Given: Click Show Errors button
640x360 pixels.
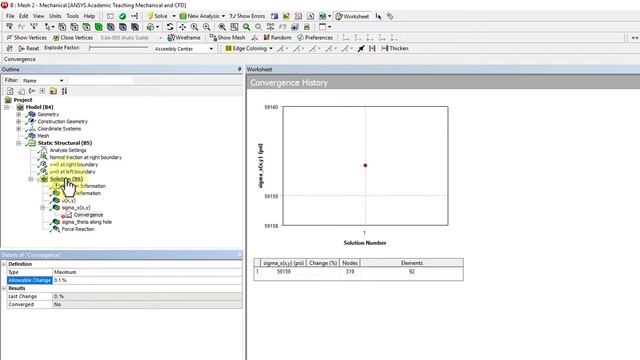Looking at the screenshot, I should 247,16.
